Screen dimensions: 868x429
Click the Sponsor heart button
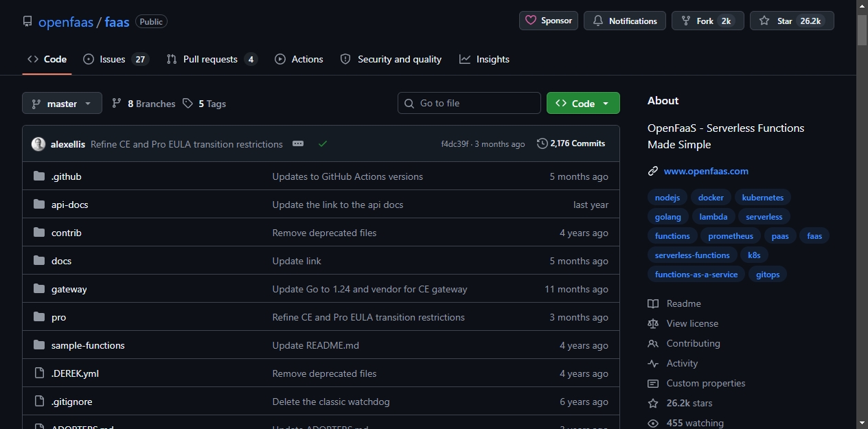point(549,21)
